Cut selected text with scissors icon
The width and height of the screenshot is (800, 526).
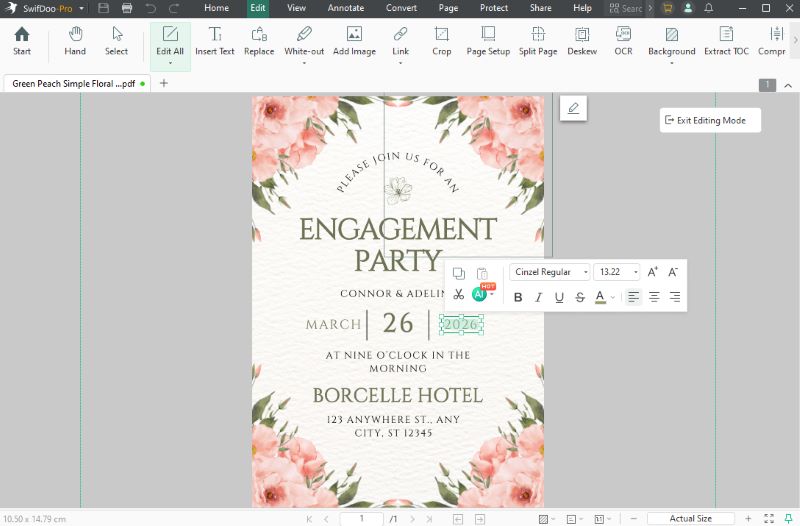(458, 296)
